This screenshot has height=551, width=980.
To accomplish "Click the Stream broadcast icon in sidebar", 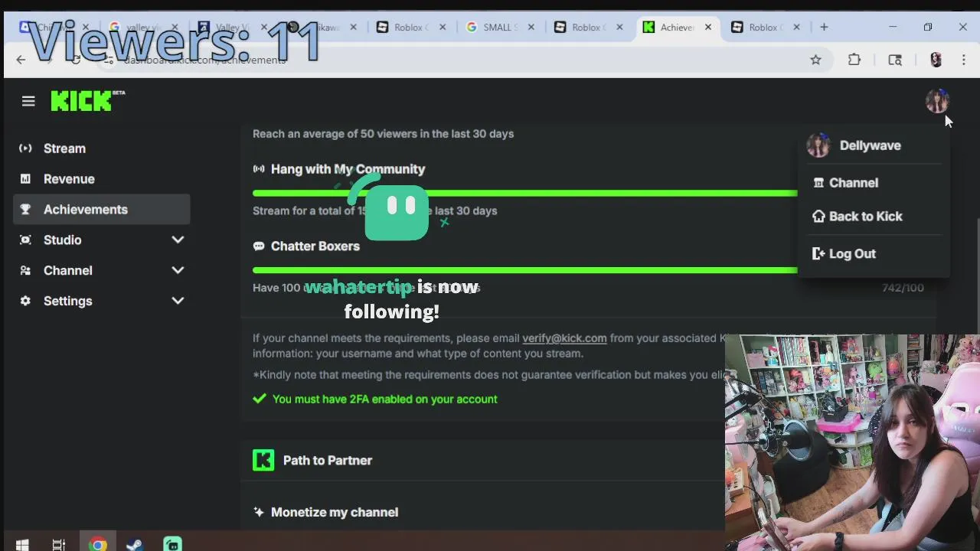I will click(x=25, y=148).
